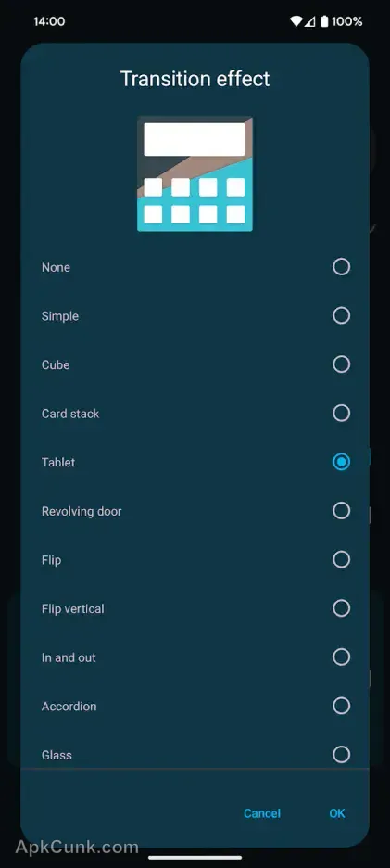Tap the bottom navigation gesture bar
This screenshot has height=868, width=390.
195,858
